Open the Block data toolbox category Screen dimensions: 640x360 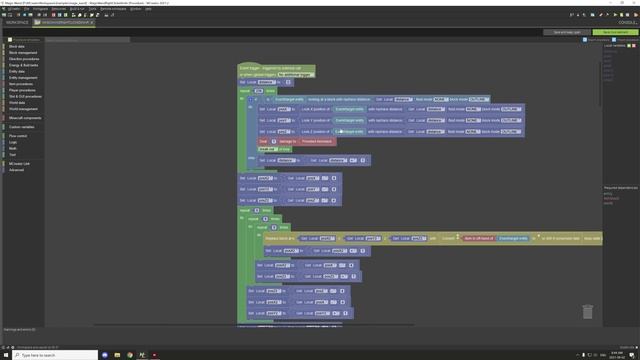[17, 47]
